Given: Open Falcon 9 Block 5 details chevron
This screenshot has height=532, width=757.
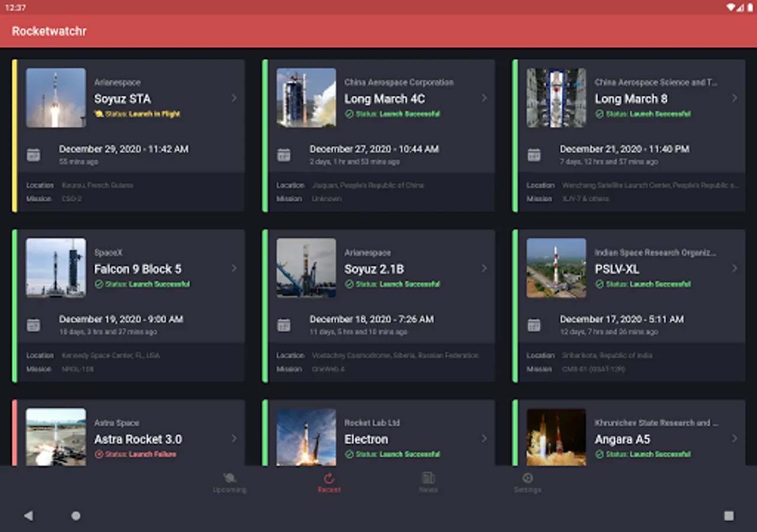Looking at the screenshot, I should pyautogui.click(x=234, y=268).
